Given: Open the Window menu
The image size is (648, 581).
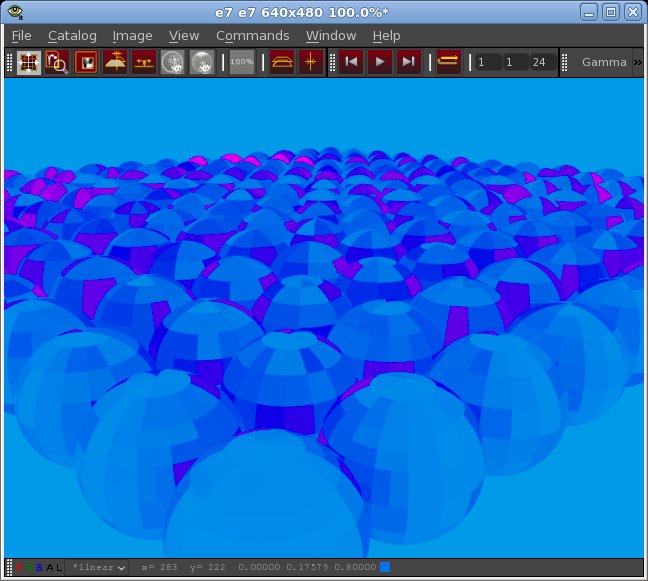Looking at the screenshot, I should 331,36.
